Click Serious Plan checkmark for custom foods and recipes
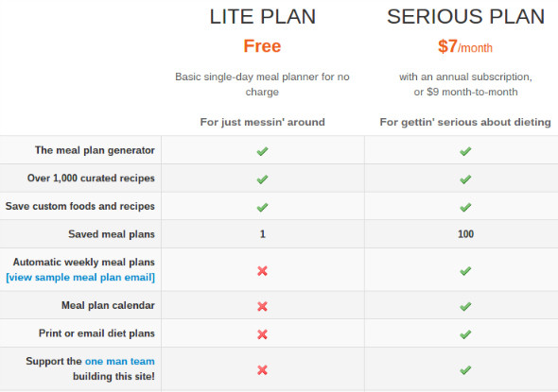The image size is (558, 392). pyautogui.click(x=465, y=207)
